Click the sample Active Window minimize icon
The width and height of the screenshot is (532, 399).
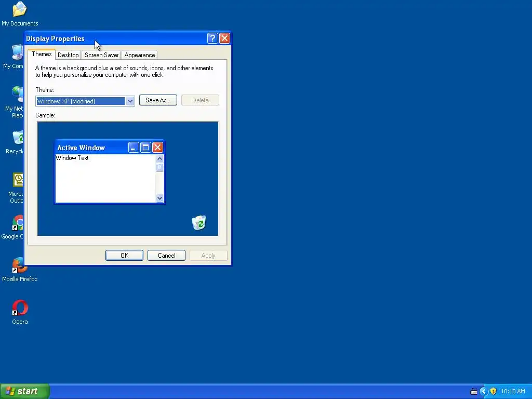pos(134,148)
